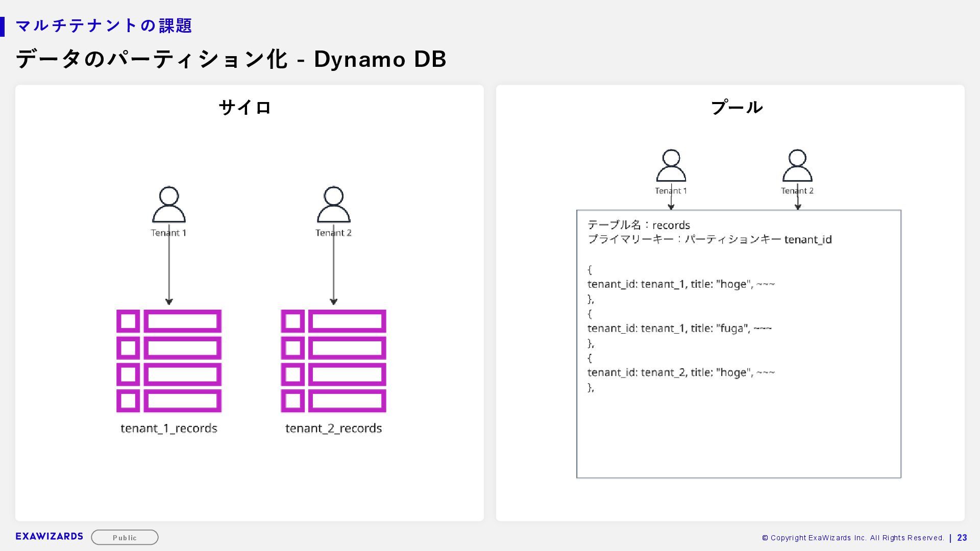
Task: Click the マルチテナントの課題 section header
Action: tap(104, 26)
